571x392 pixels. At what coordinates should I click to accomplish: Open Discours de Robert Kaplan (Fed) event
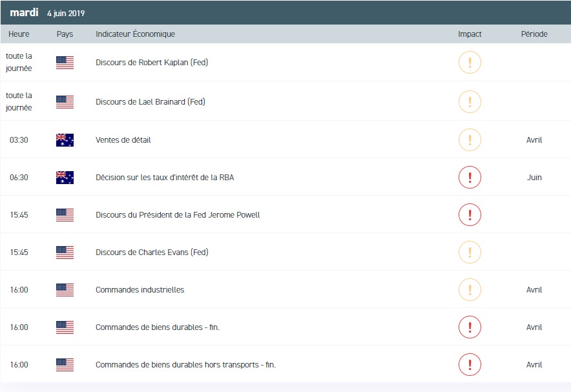(151, 63)
